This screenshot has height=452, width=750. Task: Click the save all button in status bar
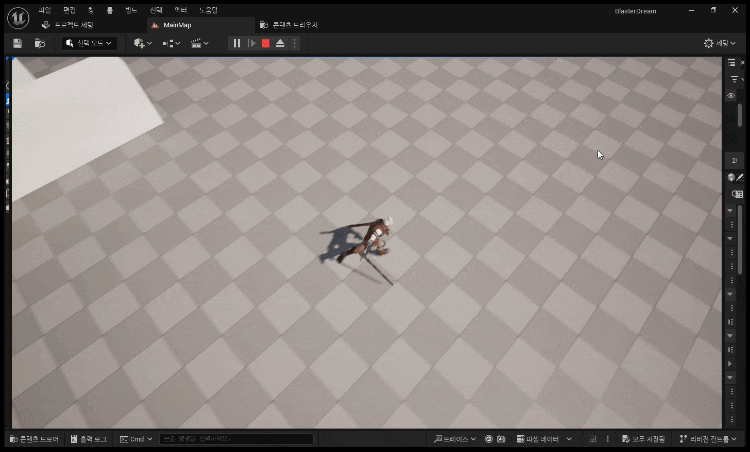(x=643, y=439)
